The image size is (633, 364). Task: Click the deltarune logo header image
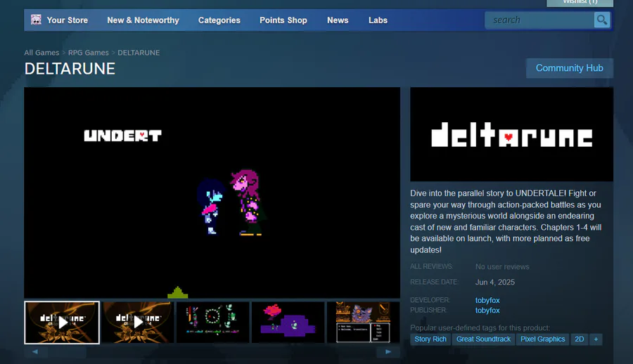pyautogui.click(x=511, y=134)
